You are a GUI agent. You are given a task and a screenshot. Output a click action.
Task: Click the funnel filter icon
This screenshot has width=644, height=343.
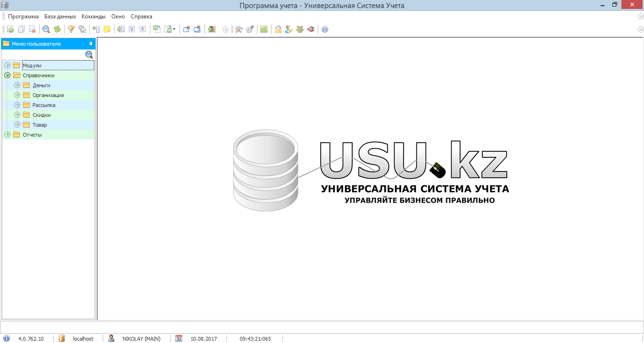(x=71, y=29)
